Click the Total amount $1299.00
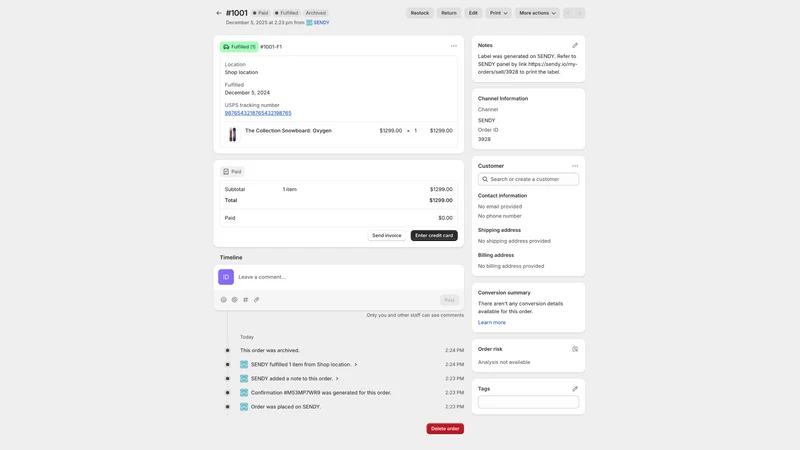800x450 pixels. 441,201
